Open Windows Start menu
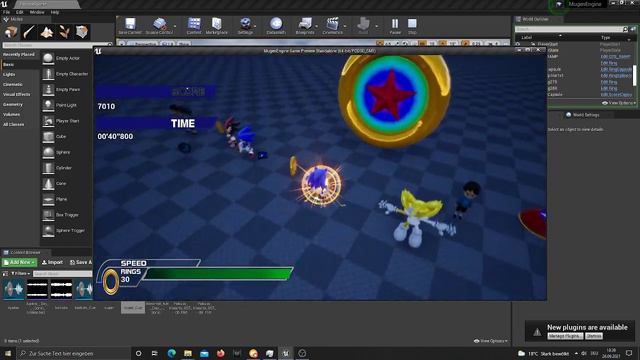 (8, 353)
